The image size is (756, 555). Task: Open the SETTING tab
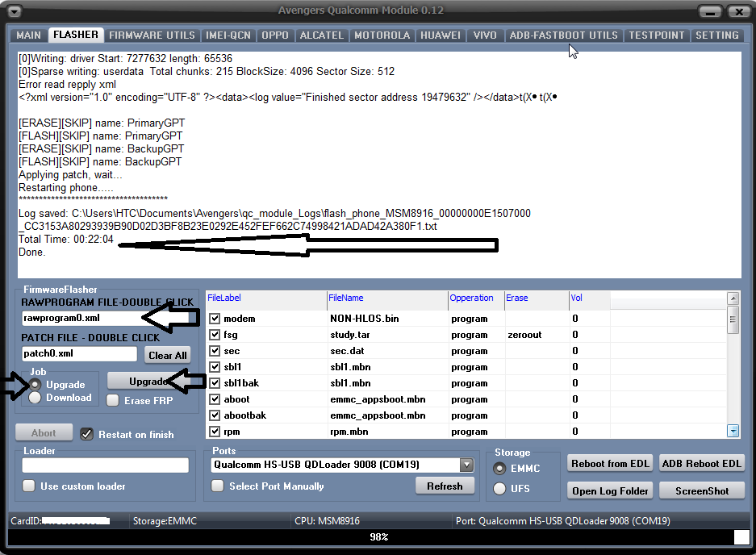tap(717, 35)
